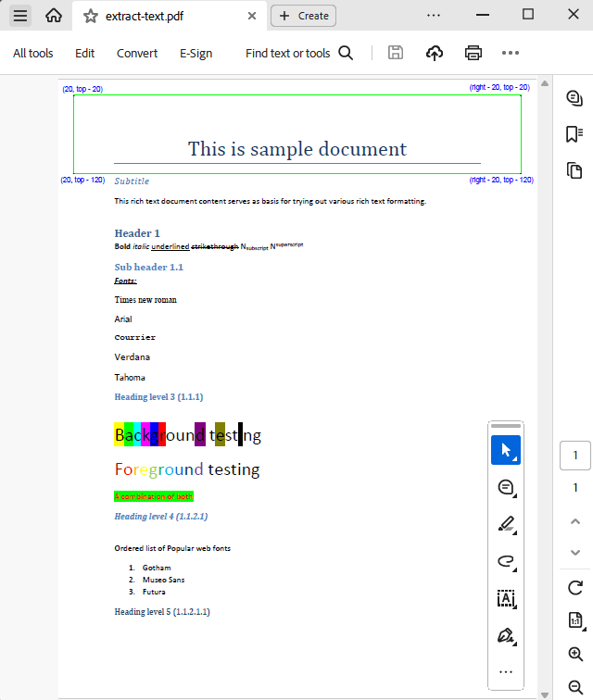593x700 pixels.
Task: Zoom in on the document
Action: point(575,654)
